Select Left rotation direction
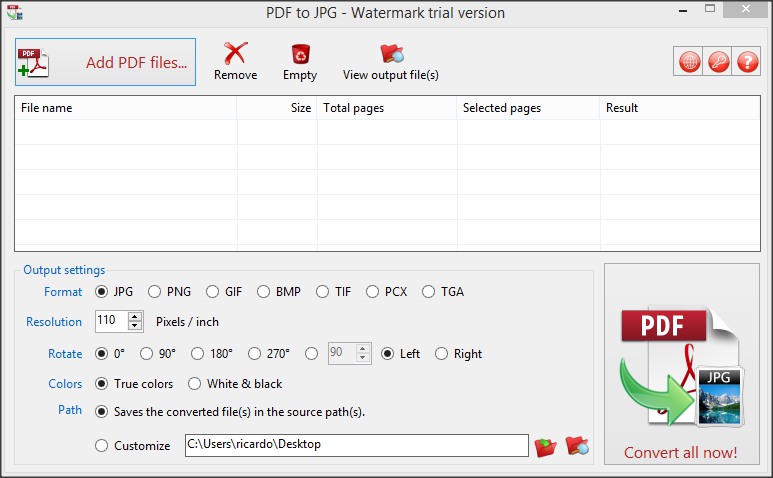This screenshot has width=773, height=478. click(387, 354)
